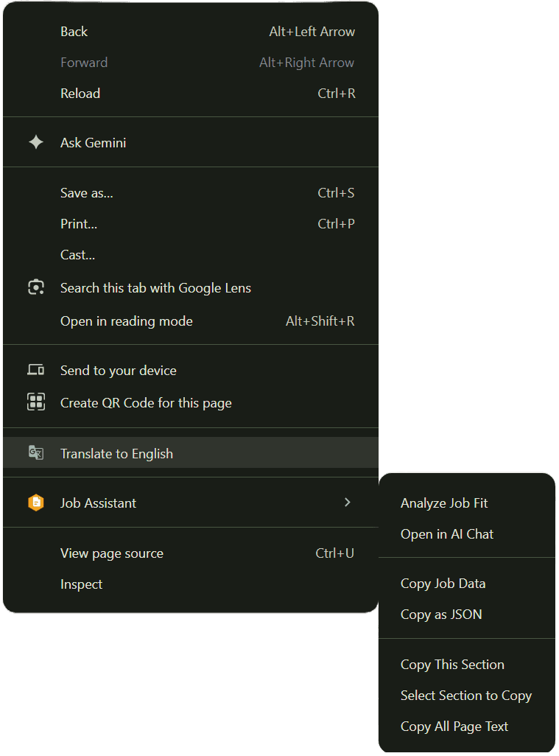Click the Ctrl+R shortcut label
559x756 pixels.
tap(337, 93)
